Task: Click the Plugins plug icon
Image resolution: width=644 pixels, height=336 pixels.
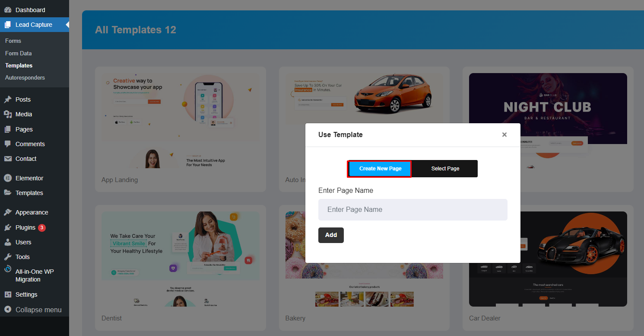Action: [x=8, y=227]
